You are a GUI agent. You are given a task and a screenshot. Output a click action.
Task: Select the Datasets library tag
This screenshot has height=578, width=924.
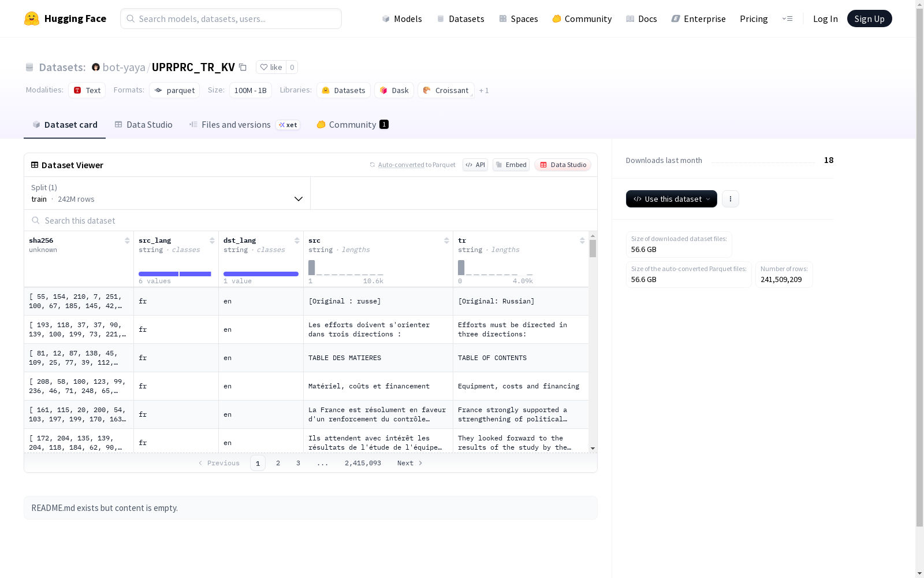(x=344, y=90)
